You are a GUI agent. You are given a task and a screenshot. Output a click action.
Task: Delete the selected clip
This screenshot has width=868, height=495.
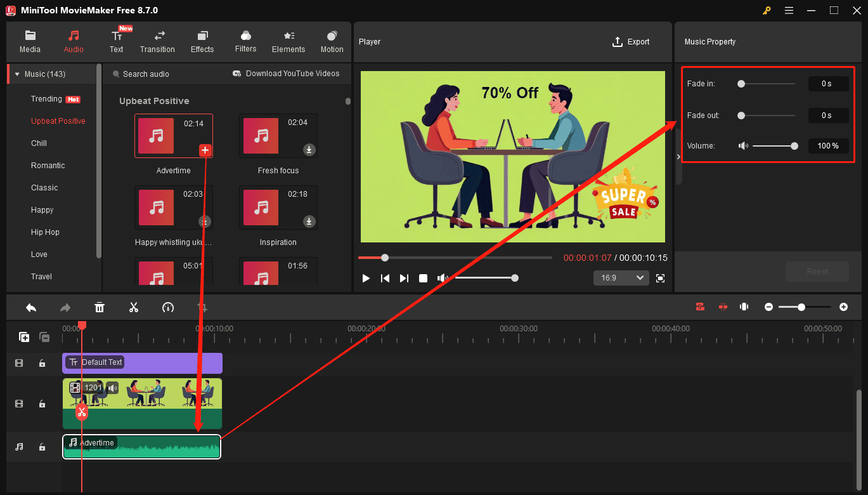click(x=100, y=308)
